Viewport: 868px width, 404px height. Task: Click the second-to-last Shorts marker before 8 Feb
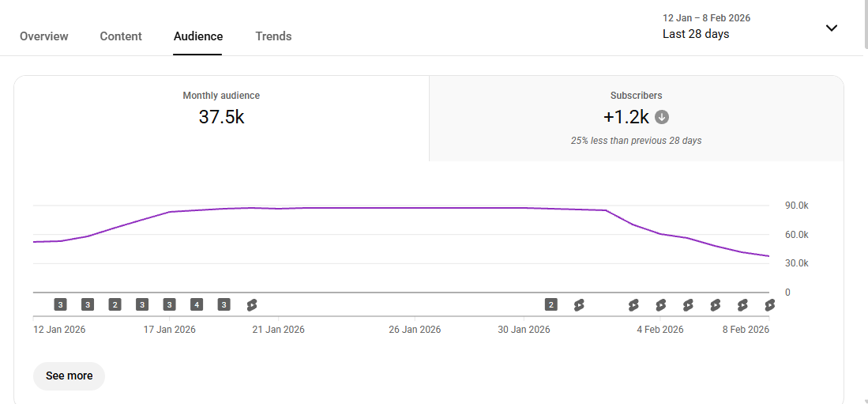[x=742, y=304]
